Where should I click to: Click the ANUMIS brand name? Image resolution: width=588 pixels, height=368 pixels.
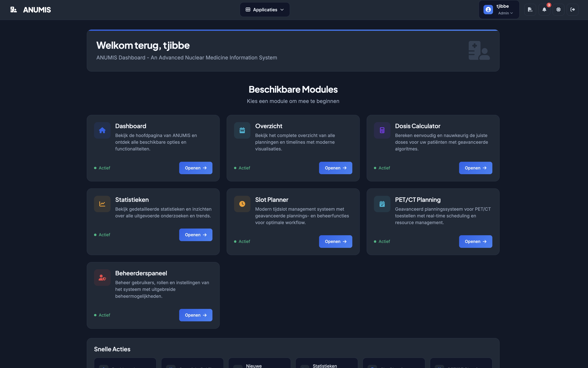[x=37, y=10]
